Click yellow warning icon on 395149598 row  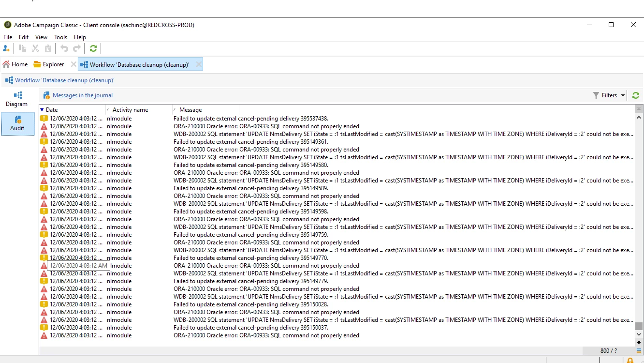click(44, 212)
